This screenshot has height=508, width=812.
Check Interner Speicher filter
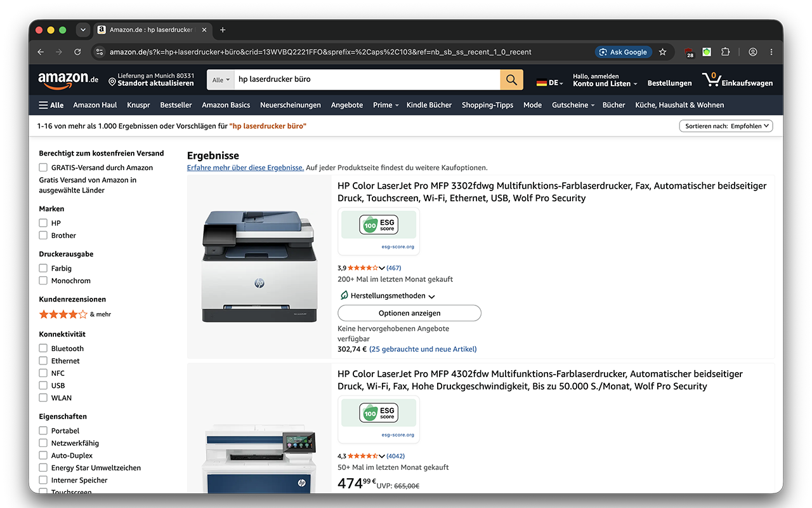[x=43, y=480]
